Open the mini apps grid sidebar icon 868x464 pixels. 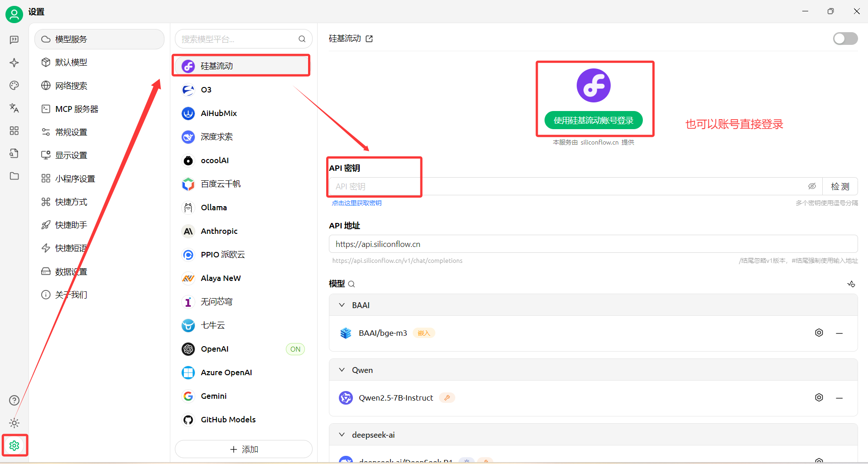point(14,130)
